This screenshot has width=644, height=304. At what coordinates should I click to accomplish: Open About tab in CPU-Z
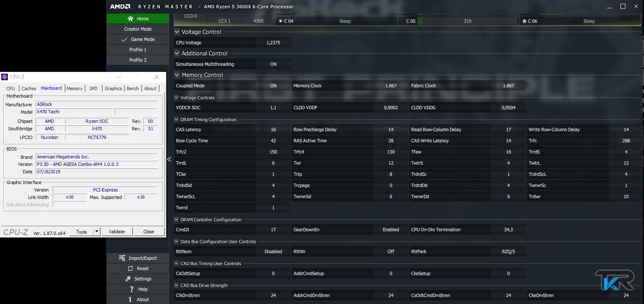(x=150, y=89)
